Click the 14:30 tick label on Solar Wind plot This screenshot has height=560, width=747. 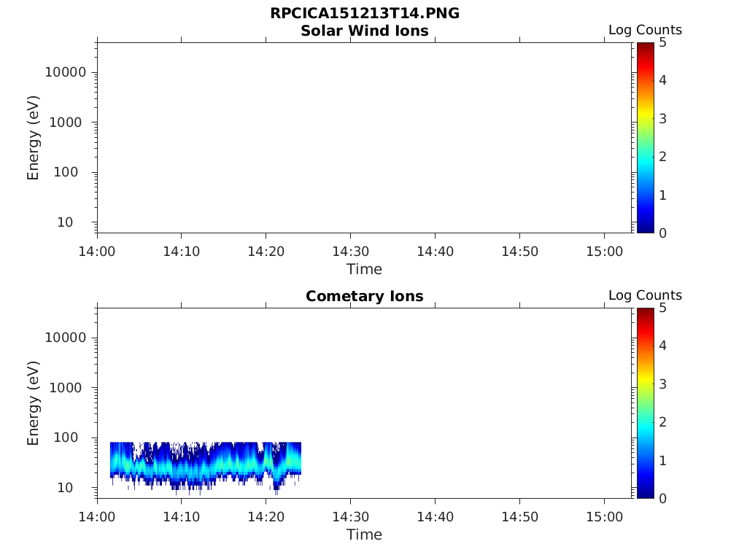[x=351, y=252]
